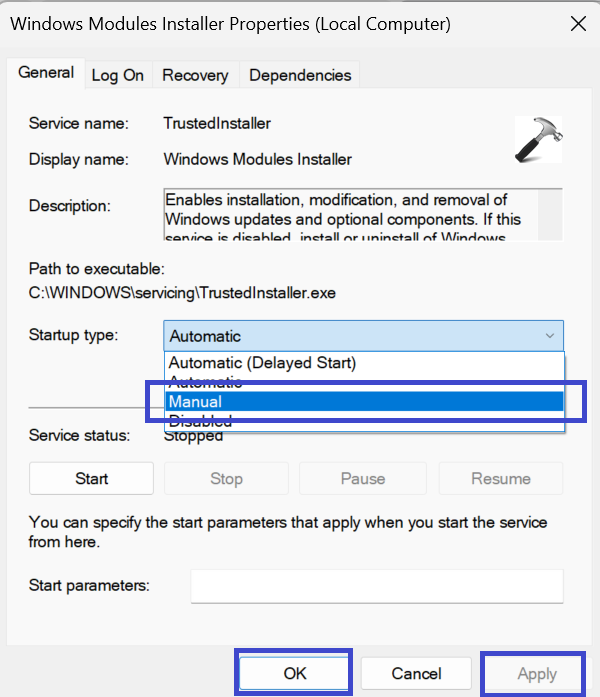Cancel the Properties dialog
The image size is (600, 697).
tap(416, 674)
